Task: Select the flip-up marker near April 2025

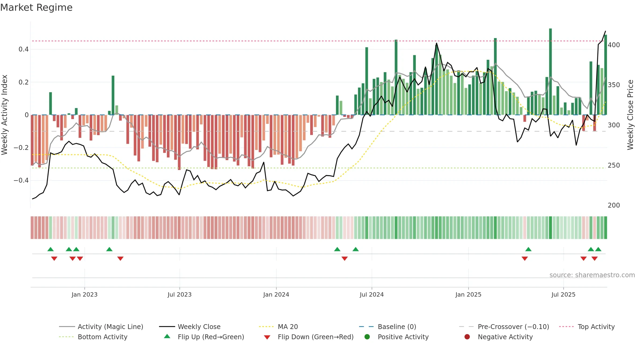Action: point(528,249)
